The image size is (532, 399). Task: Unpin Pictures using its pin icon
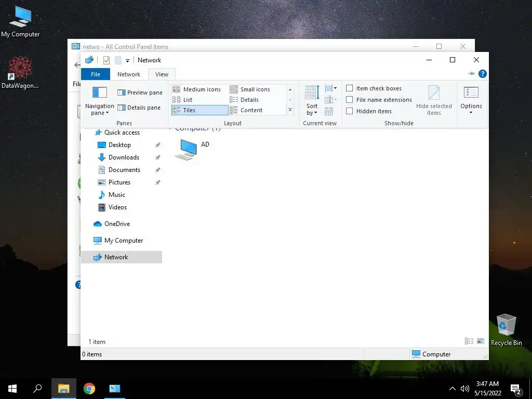[x=158, y=182]
